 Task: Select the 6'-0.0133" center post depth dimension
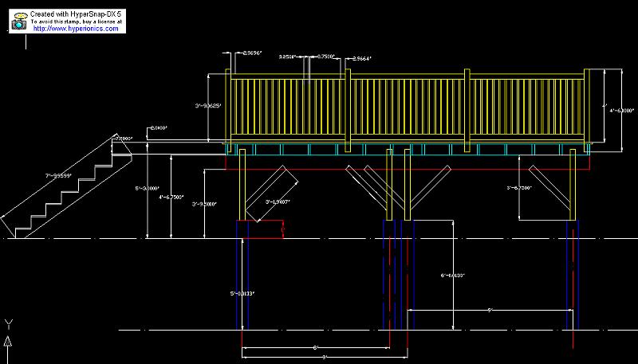453,276
